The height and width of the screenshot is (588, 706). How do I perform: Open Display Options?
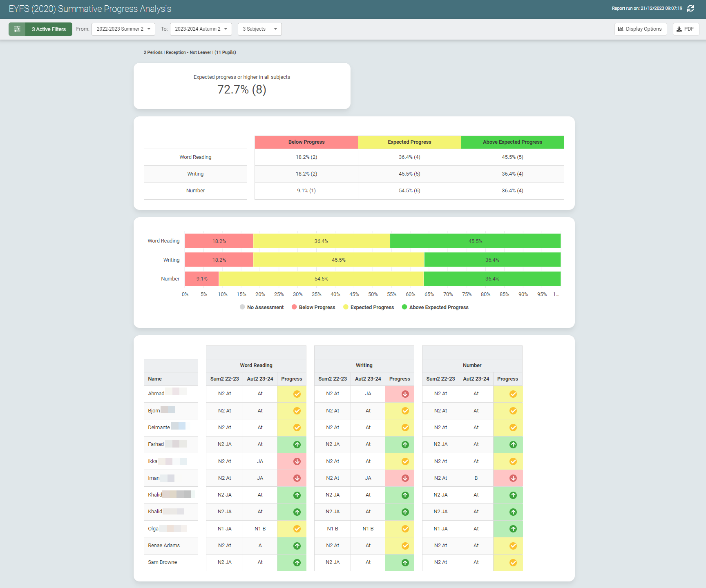(x=640, y=29)
